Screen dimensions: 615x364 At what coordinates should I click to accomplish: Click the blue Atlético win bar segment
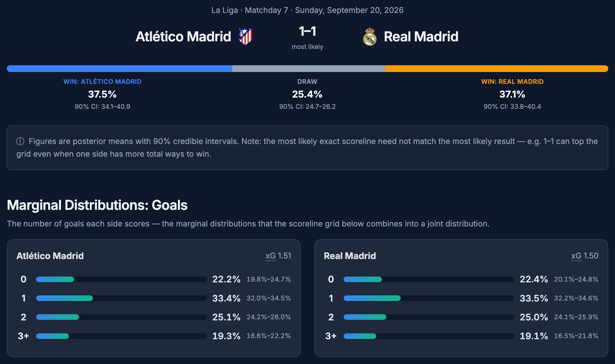[x=119, y=69]
